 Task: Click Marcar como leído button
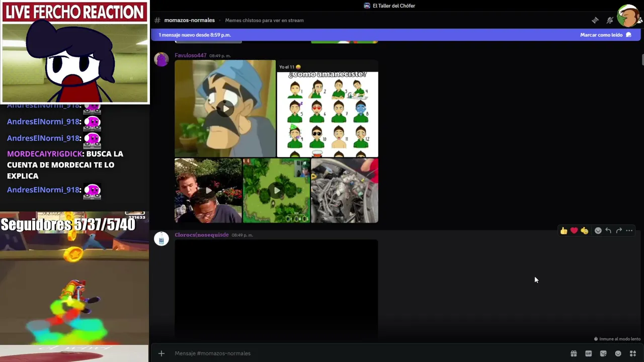pos(606,35)
